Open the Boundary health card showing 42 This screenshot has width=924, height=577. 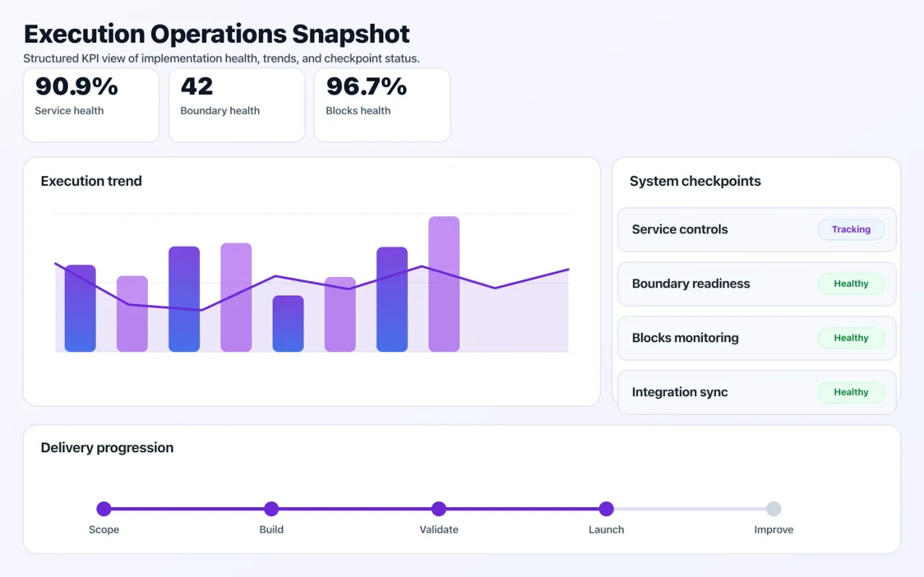pyautogui.click(x=236, y=104)
